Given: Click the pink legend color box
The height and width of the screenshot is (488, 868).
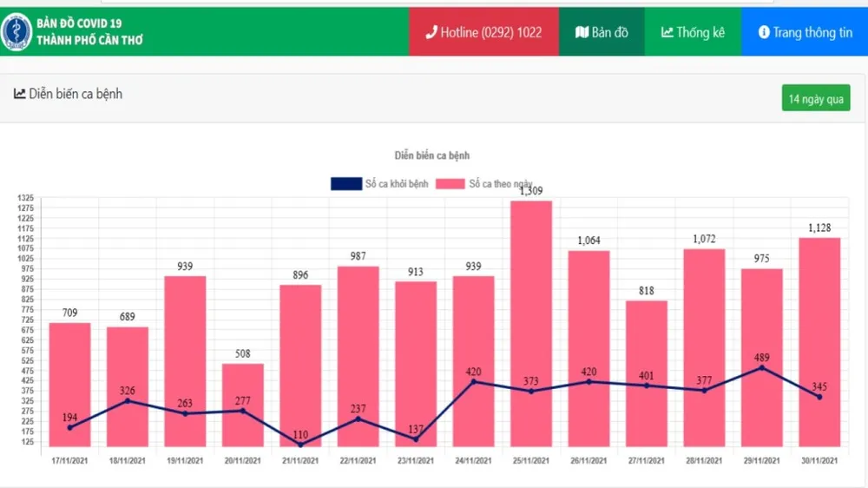Looking at the screenshot, I should [450, 183].
